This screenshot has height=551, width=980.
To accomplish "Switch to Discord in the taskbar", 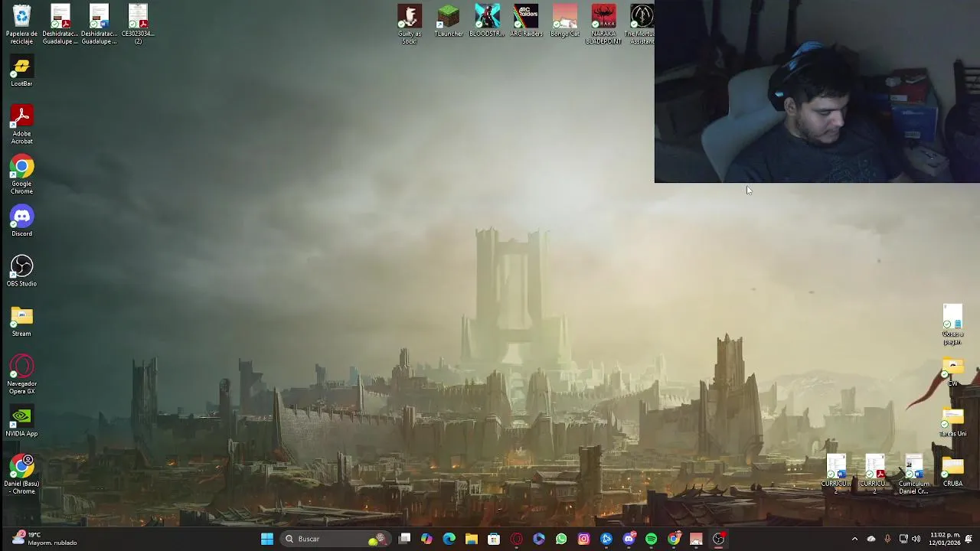I will [629, 539].
